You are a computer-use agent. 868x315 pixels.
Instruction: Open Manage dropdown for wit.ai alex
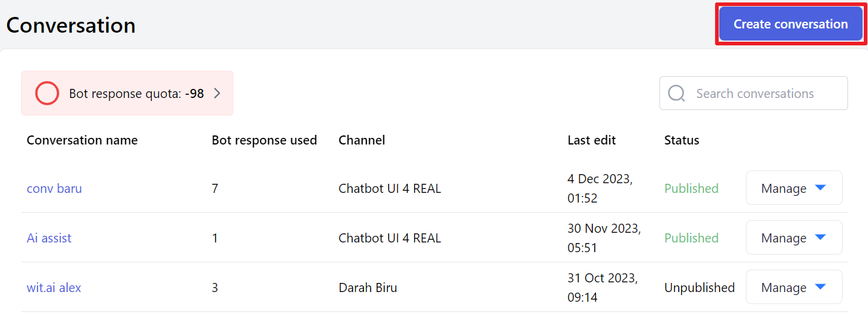click(x=794, y=287)
